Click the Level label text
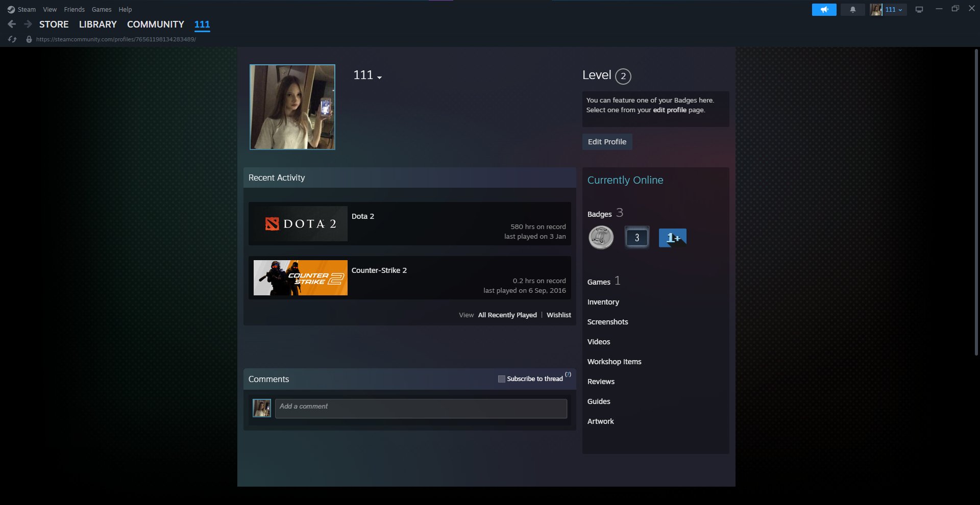Screen dimensions: 980x505 click(597, 75)
